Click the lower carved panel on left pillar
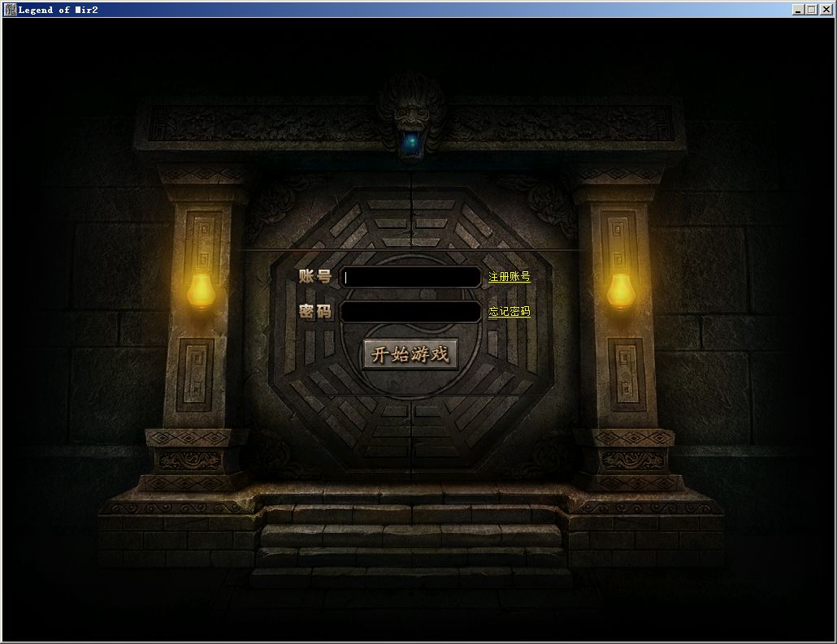The height and width of the screenshot is (644, 837). pos(196,375)
